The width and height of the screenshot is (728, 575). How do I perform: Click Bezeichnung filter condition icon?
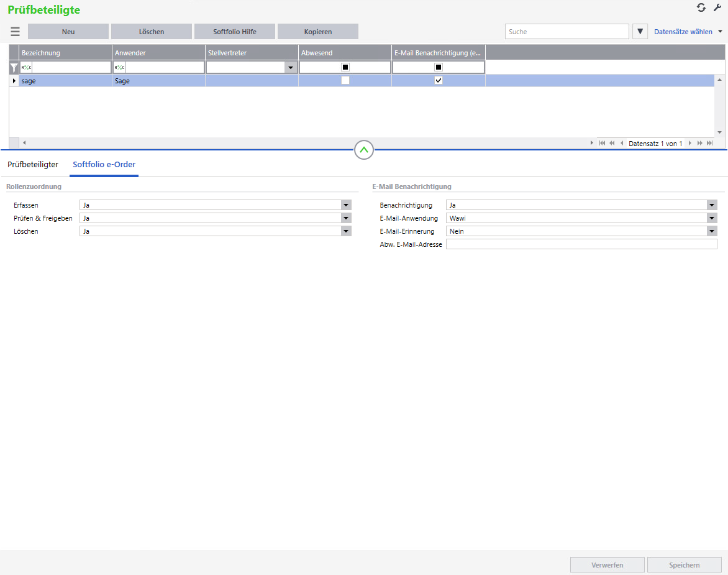[x=26, y=68]
